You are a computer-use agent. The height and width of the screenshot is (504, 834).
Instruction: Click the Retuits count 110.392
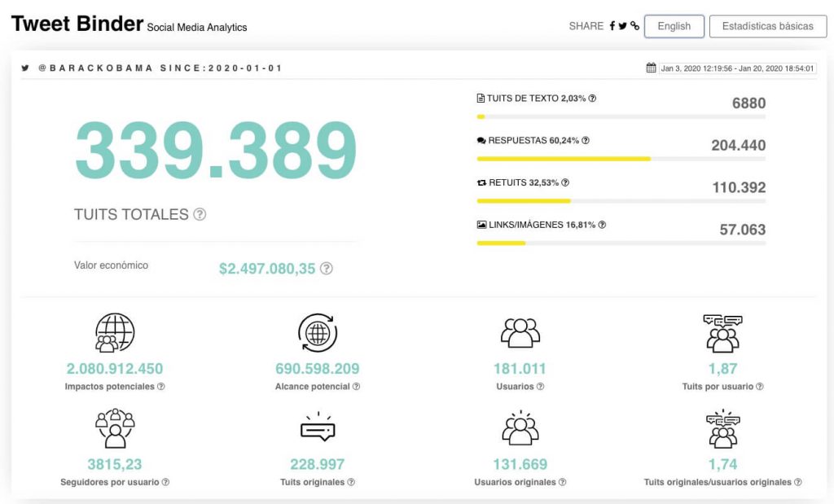pyautogui.click(x=739, y=187)
